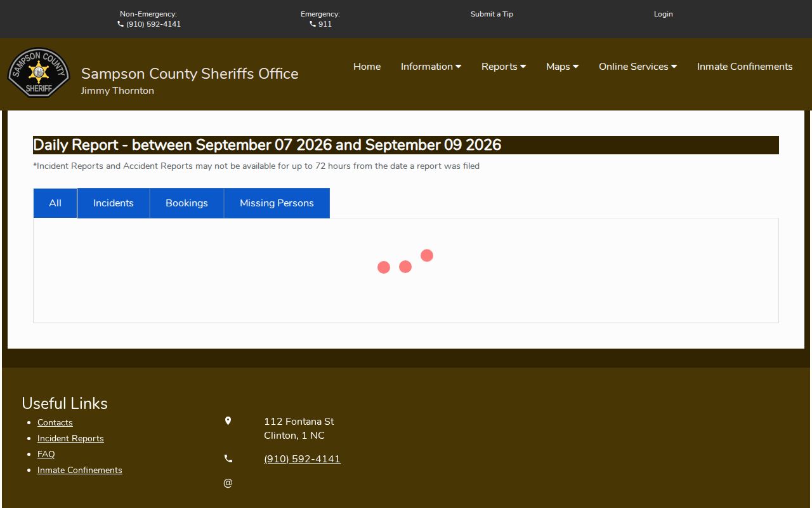Switch to the Bookings tab
The image size is (812, 508).
(x=187, y=203)
